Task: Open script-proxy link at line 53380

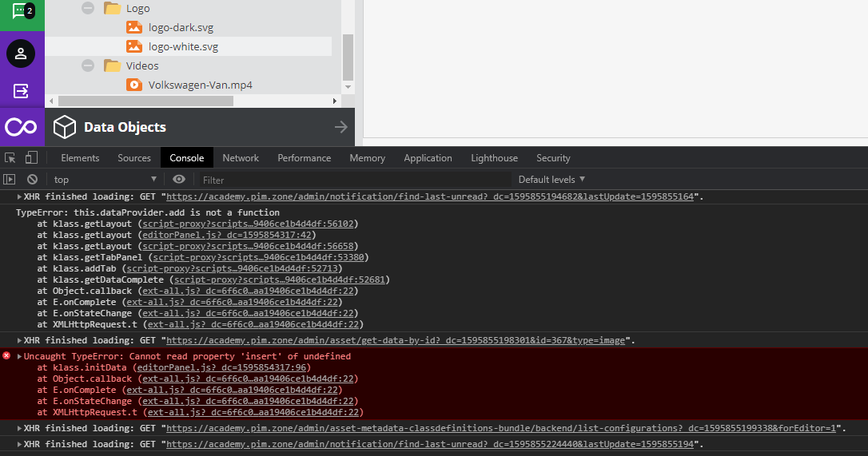Action: 258,257
